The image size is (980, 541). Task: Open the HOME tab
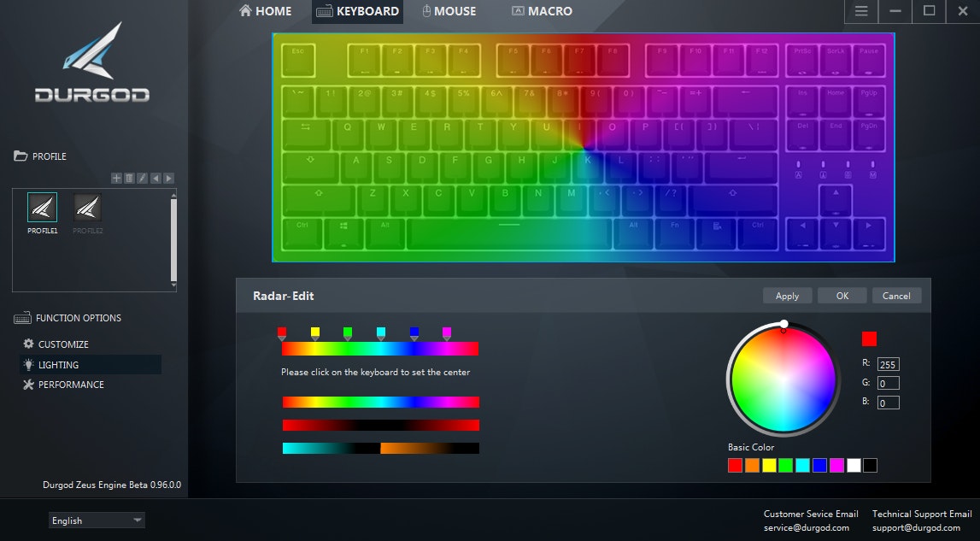(x=266, y=11)
